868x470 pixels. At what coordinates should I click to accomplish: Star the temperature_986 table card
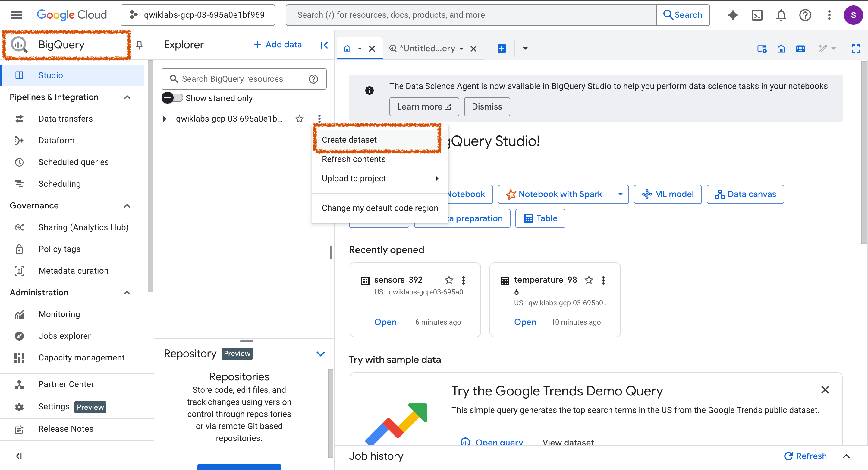(589, 280)
